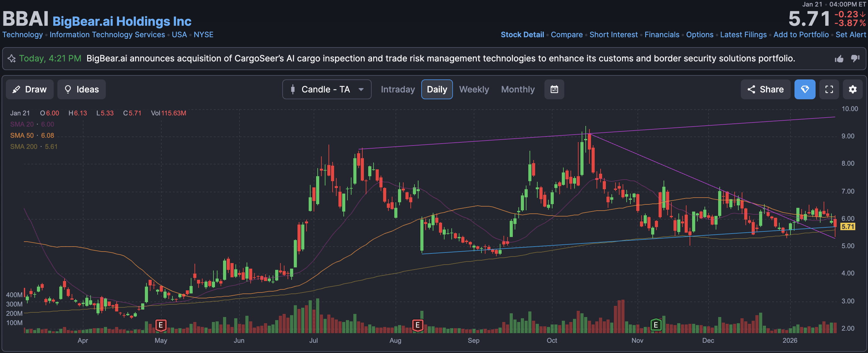Screen dimensions: 868x353
Task: Open the Ideas button
Action: (82, 89)
